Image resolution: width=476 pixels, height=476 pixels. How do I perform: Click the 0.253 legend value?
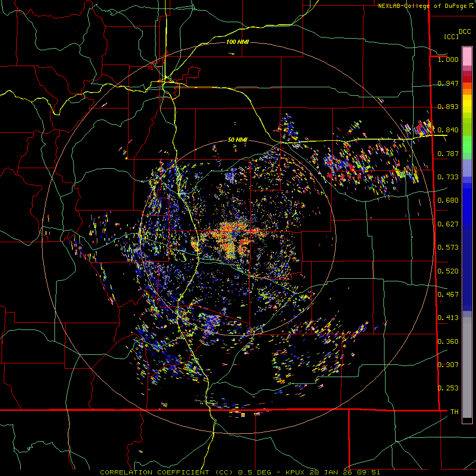point(448,388)
